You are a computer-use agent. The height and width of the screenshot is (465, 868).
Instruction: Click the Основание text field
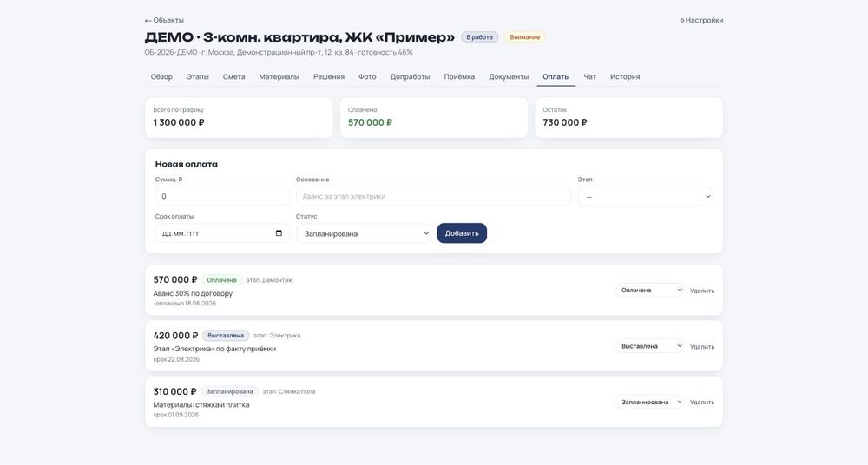pos(433,197)
